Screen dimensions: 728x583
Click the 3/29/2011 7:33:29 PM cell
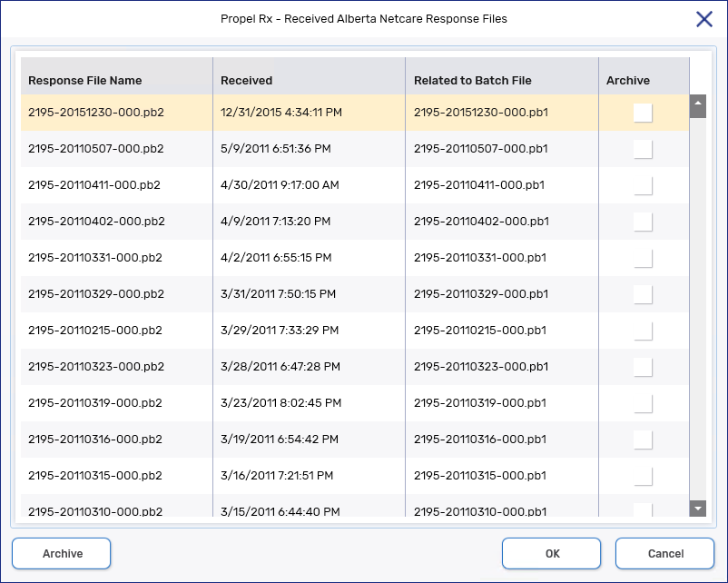pos(280,330)
